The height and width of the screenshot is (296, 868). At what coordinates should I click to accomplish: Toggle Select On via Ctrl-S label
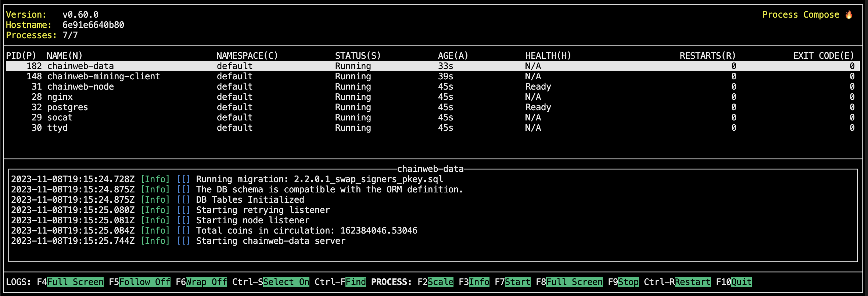[x=286, y=282]
